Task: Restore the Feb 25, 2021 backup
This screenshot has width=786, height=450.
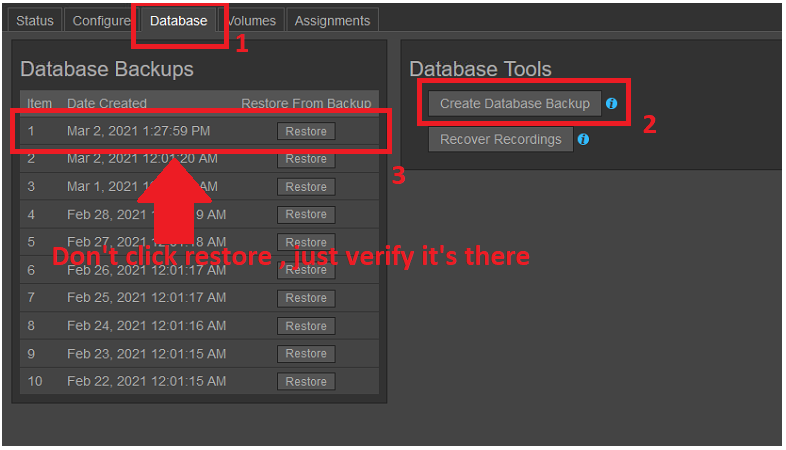Action: (306, 298)
